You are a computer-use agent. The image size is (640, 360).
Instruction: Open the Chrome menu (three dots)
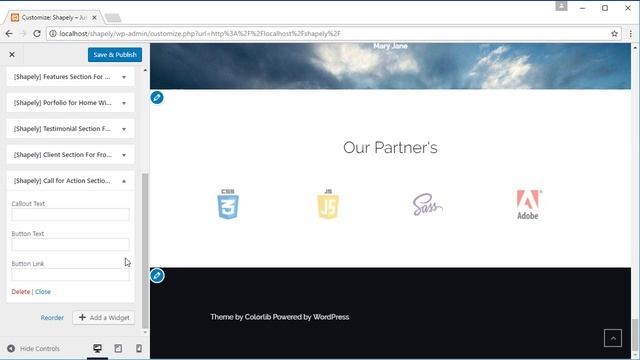631,33
